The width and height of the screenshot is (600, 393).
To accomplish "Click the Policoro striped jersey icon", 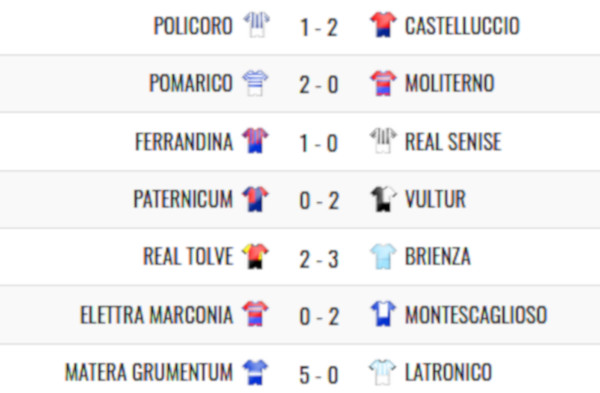I will [257, 25].
